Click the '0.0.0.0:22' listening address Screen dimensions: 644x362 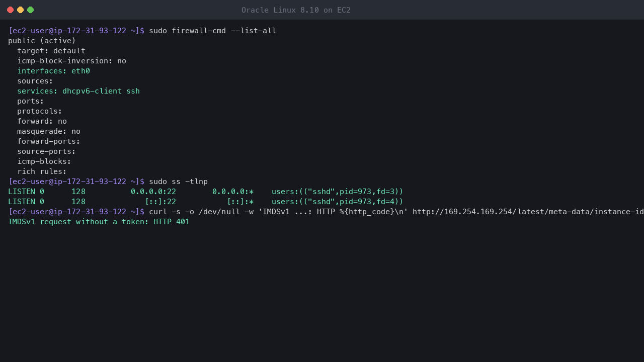153,192
